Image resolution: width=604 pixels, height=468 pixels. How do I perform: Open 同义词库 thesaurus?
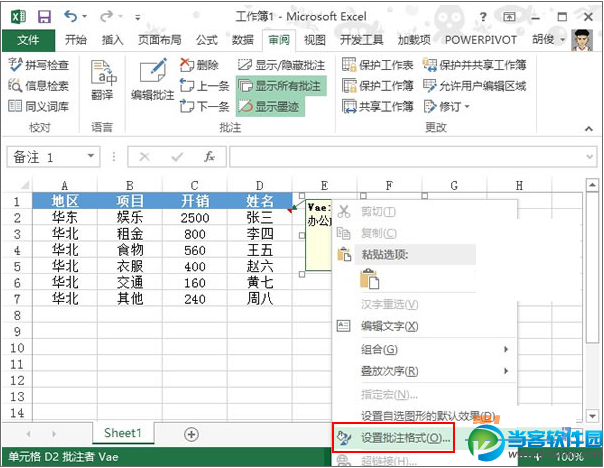click(x=39, y=106)
